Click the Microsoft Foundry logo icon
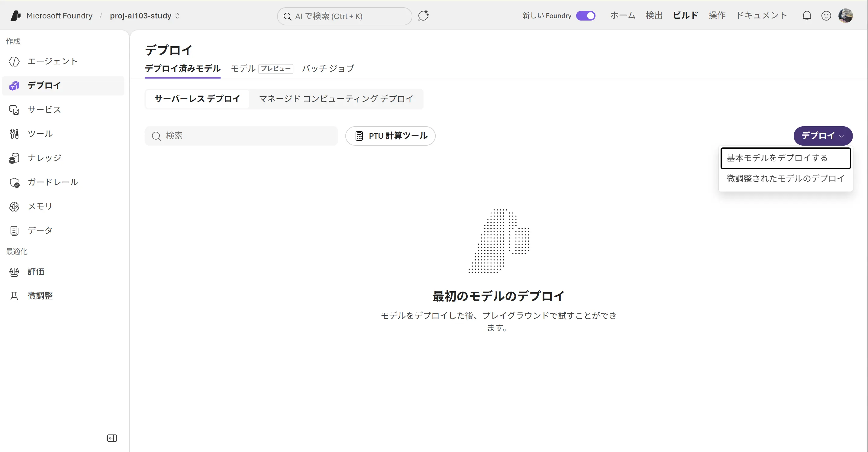 pyautogui.click(x=15, y=15)
